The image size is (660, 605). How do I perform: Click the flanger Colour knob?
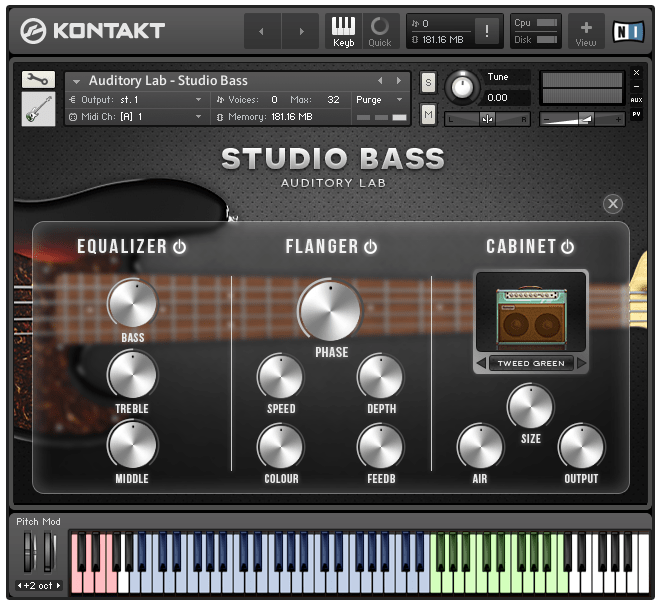pos(280,446)
